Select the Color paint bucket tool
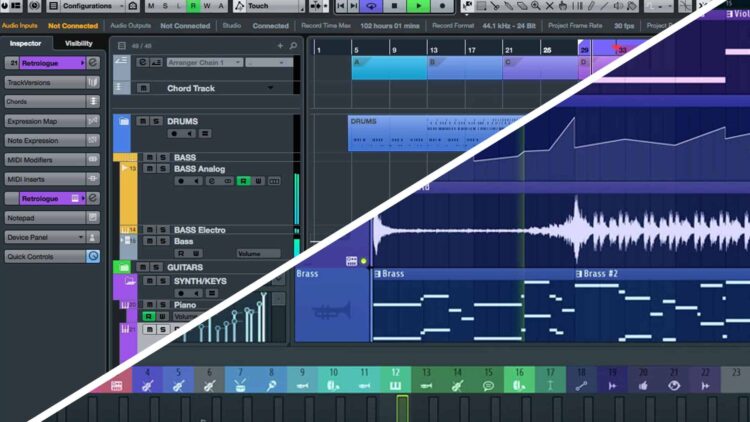This screenshot has height=422, width=750. (x=632, y=6)
